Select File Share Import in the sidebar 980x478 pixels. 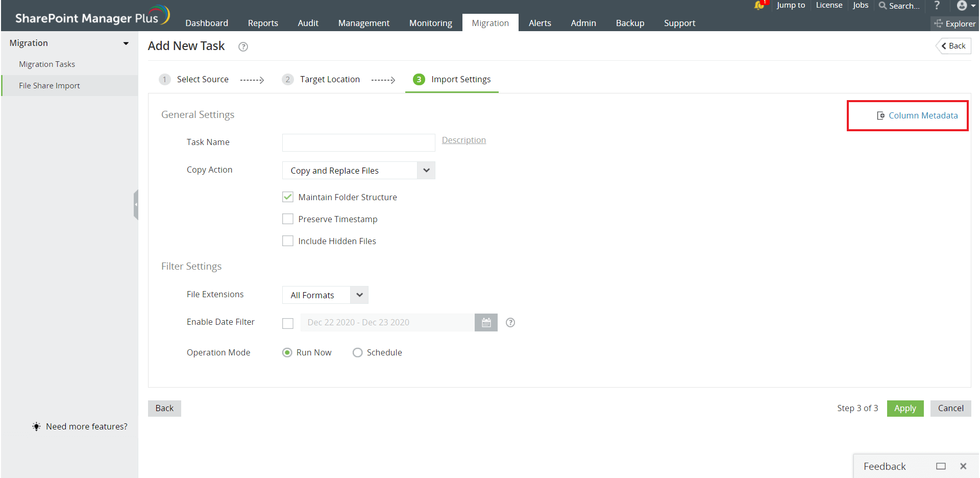coord(69,86)
